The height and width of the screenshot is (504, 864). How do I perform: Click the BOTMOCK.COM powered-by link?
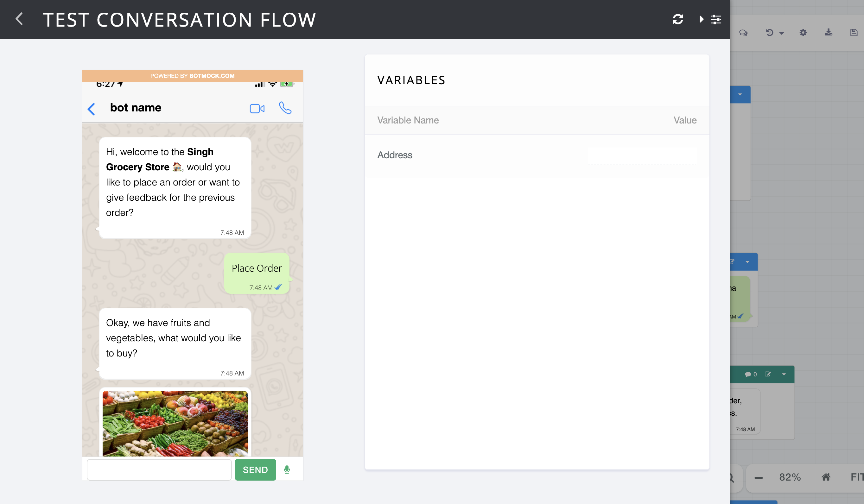[x=212, y=76]
